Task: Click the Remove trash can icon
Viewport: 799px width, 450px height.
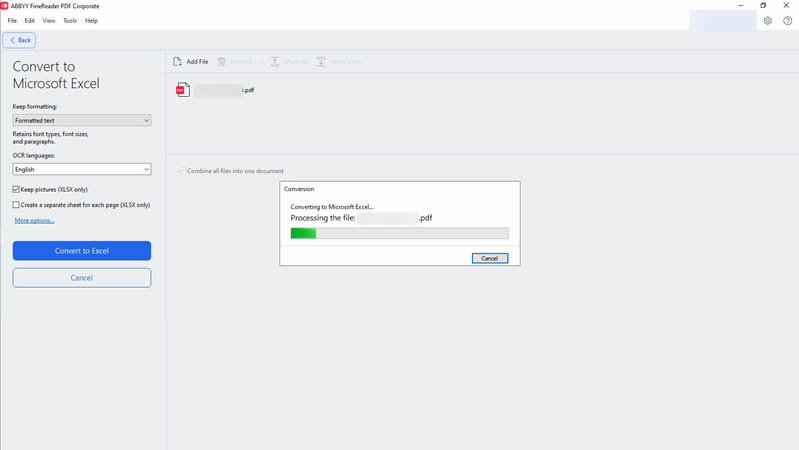Action: pyautogui.click(x=222, y=62)
